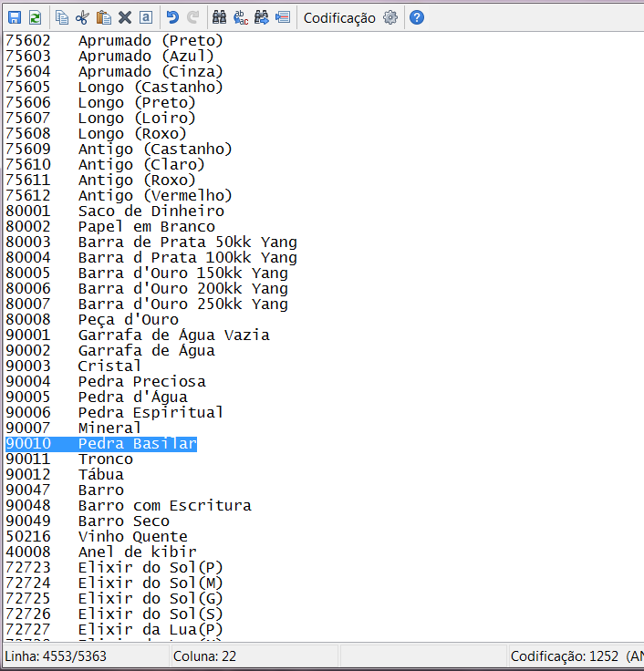Click 'Barra d Prata 100kk Yang' line

[151, 258]
